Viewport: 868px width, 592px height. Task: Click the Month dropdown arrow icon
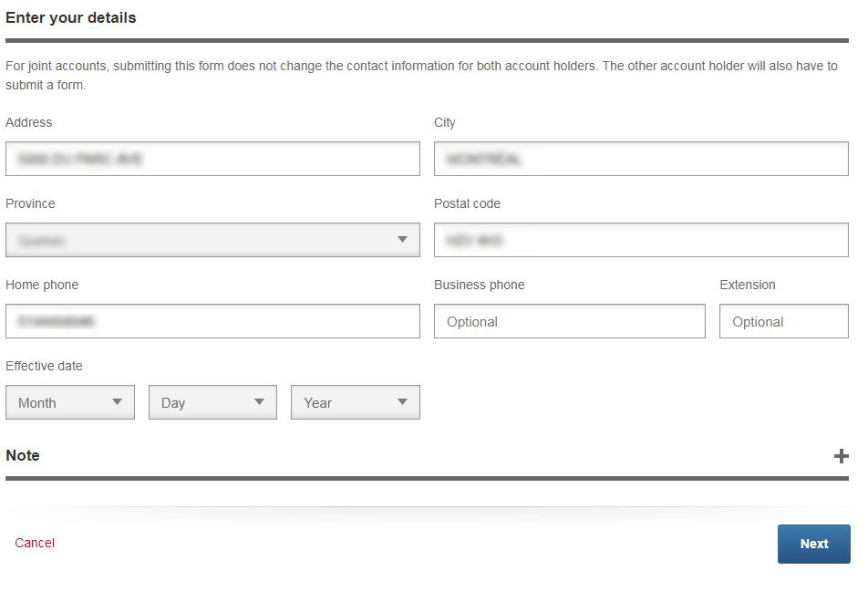(x=117, y=401)
